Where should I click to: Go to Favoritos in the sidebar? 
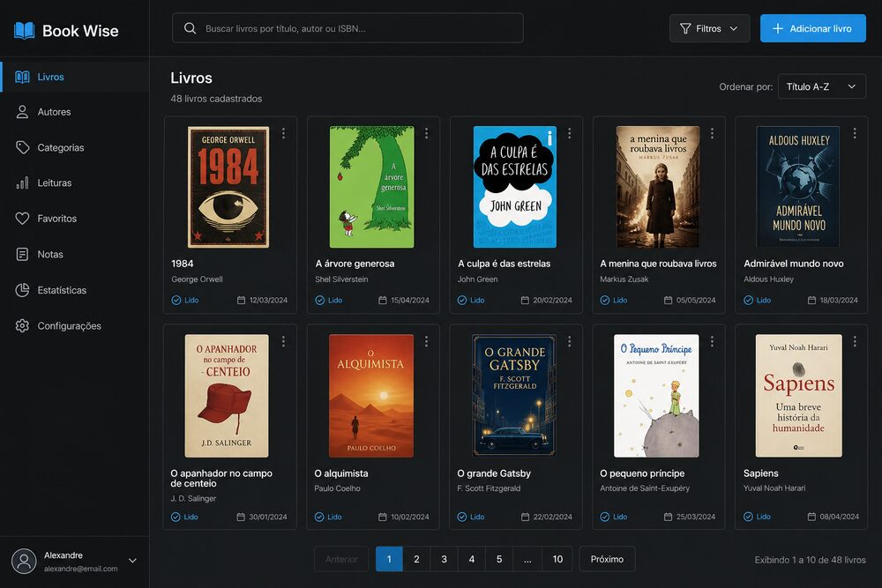point(75,218)
